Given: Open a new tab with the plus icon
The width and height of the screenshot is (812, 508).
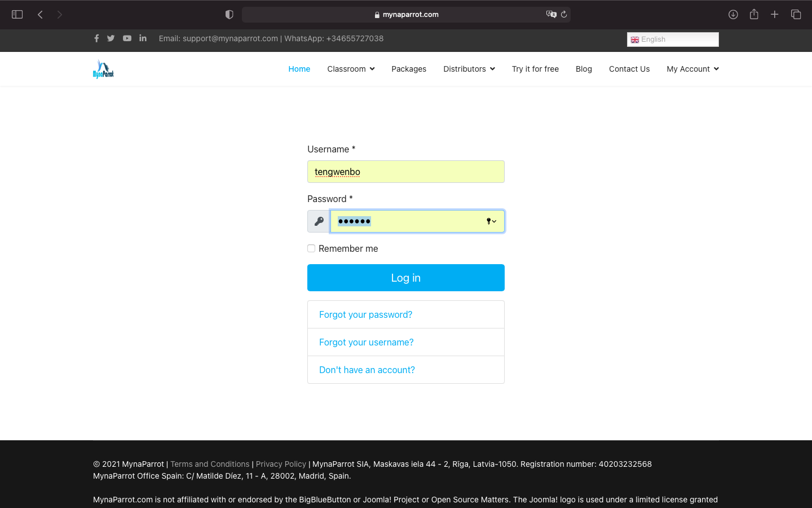Looking at the screenshot, I should click(775, 15).
